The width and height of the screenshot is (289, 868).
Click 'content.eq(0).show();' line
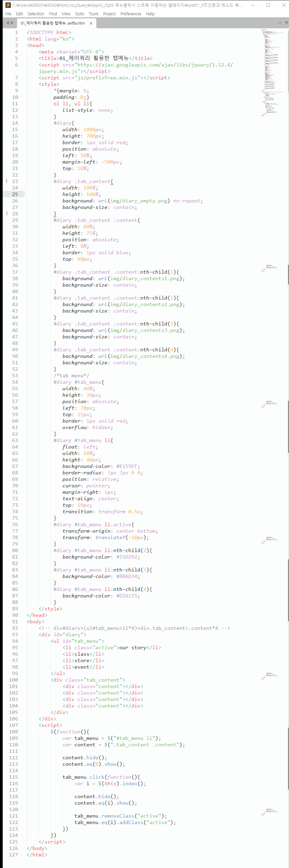tap(94, 764)
